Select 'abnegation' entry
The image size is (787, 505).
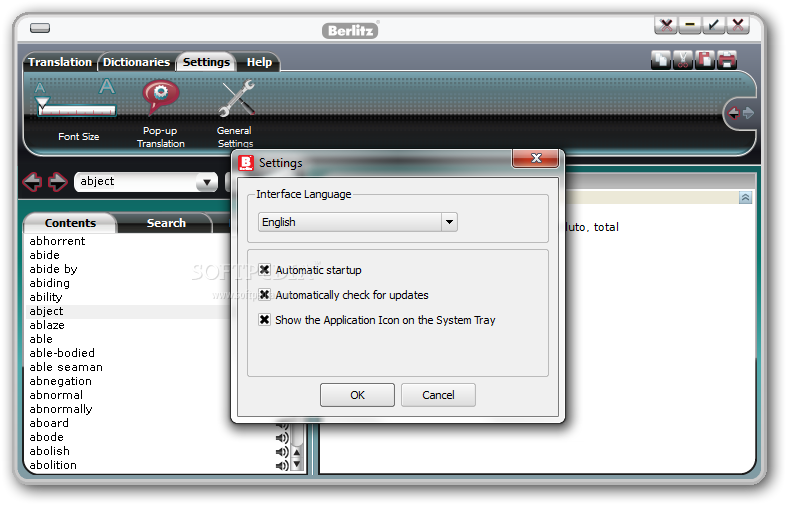pyautogui.click(x=60, y=382)
